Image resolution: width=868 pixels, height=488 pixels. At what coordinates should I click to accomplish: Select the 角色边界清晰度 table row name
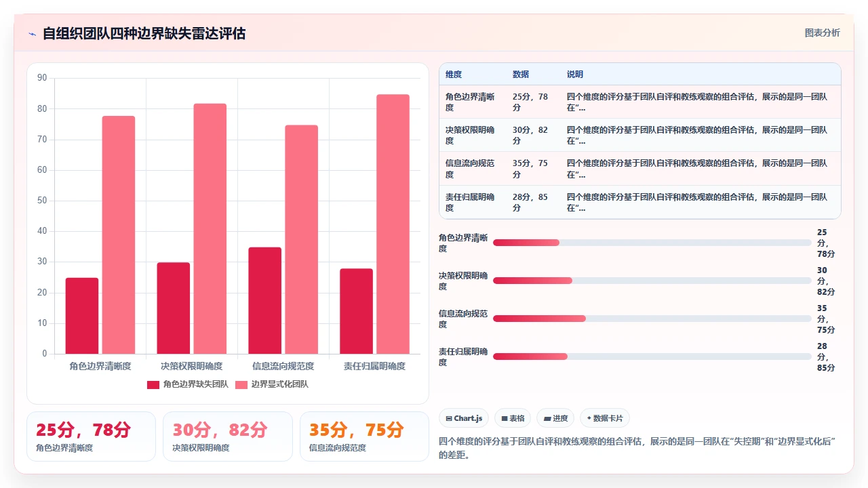pyautogui.click(x=470, y=102)
